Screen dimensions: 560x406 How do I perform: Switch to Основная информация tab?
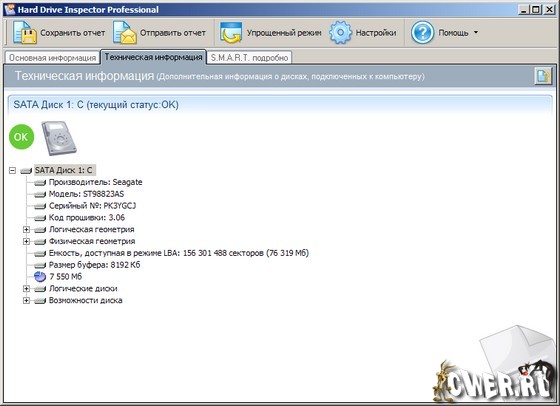[x=52, y=57]
